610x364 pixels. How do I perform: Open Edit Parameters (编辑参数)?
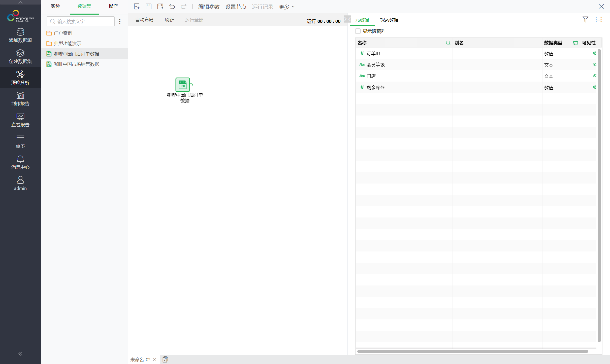pyautogui.click(x=209, y=7)
